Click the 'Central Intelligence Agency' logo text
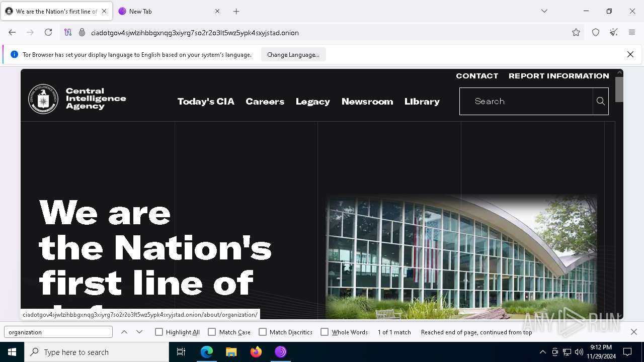The height and width of the screenshot is (362, 644). coord(96,99)
